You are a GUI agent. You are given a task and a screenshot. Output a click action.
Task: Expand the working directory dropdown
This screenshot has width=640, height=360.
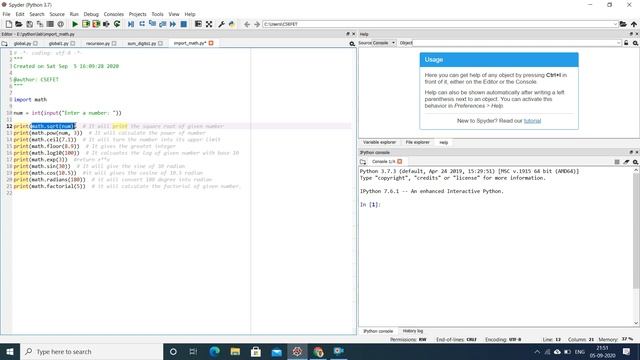(x=615, y=24)
